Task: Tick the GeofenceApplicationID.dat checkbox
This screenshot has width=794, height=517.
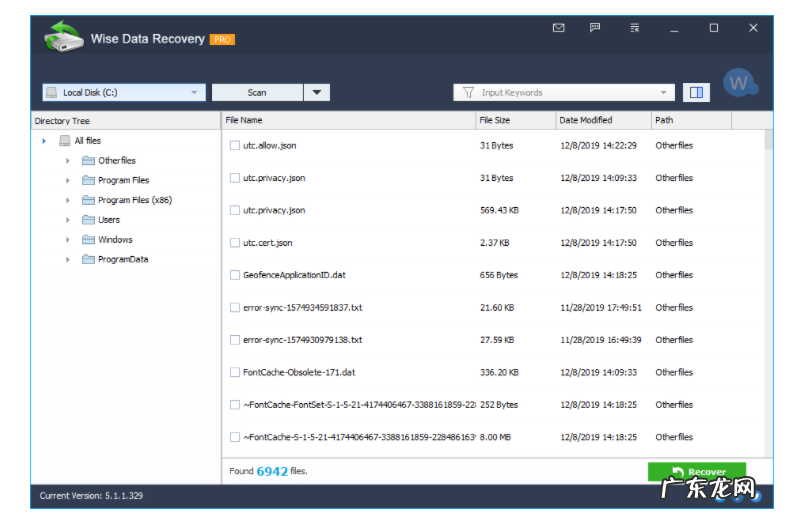Action: (x=235, y=275)
